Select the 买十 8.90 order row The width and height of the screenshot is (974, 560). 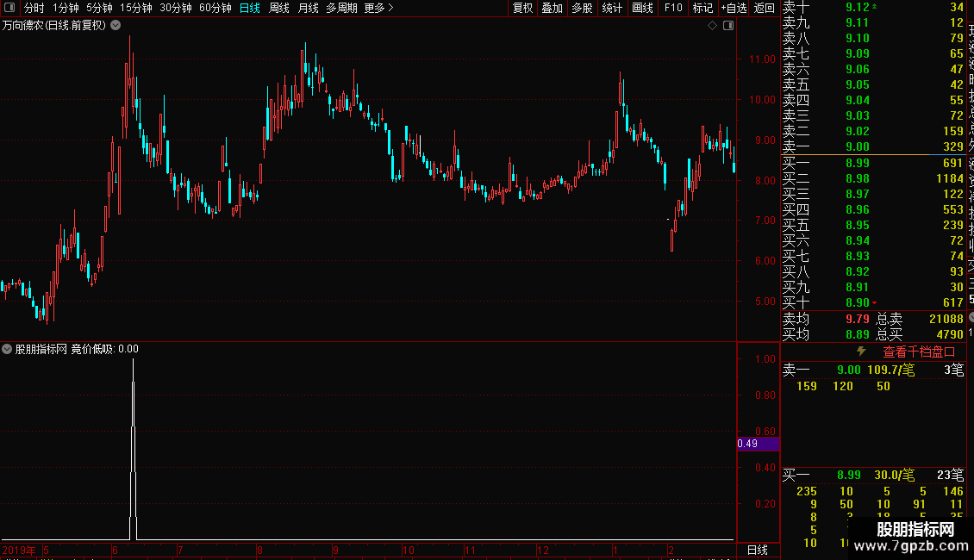873,302
